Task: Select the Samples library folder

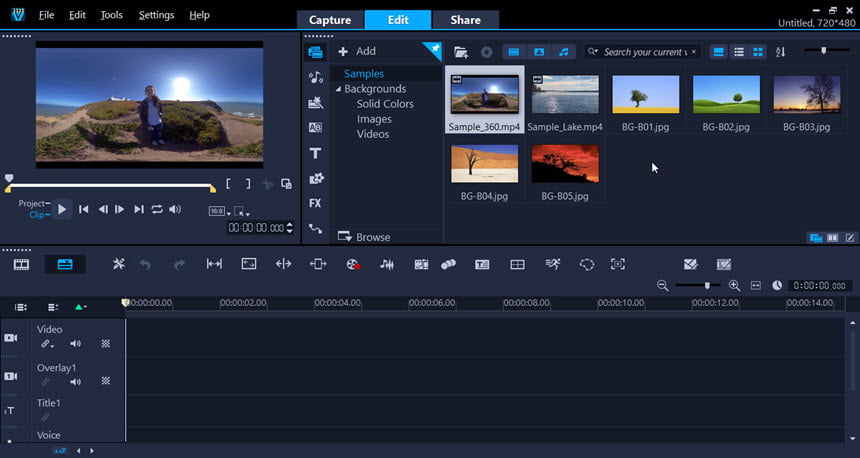Action: [364, 73]
